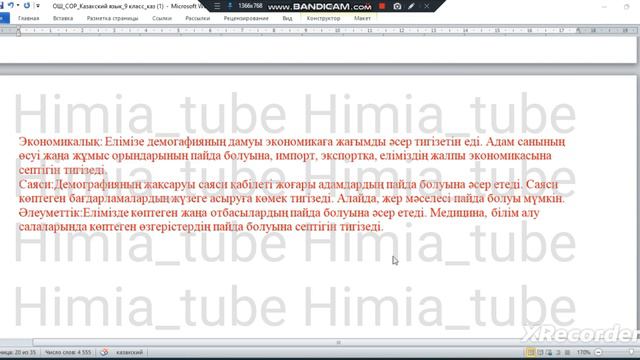Click the proofing errors icon in status bar
The width and height of the screenshot is (640, 360).
pyautogui.click(x=104, y=352)
